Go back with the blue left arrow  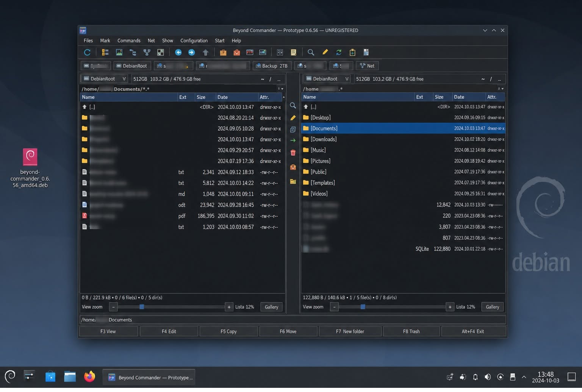[178, 52]
